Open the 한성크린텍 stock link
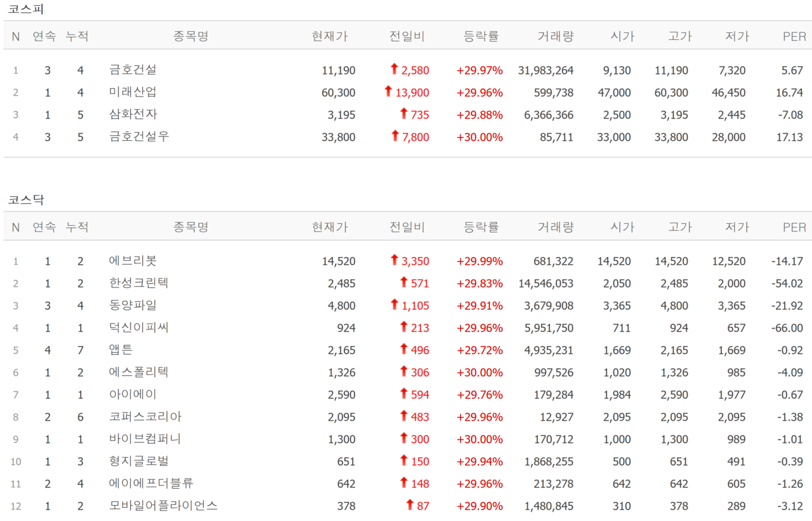Image resolution: width=812 pixels, height=521 pixels. [x=139, y=283]
